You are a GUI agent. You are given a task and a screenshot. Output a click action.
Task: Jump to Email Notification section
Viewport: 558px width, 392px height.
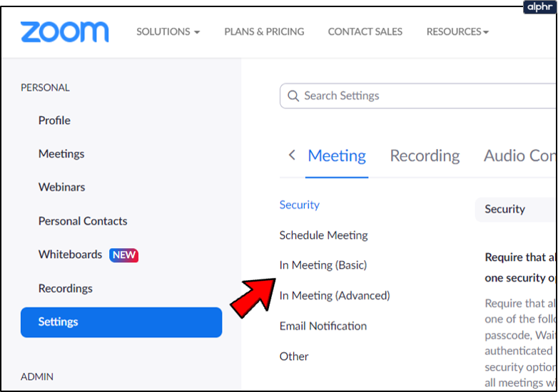(323, 326)
